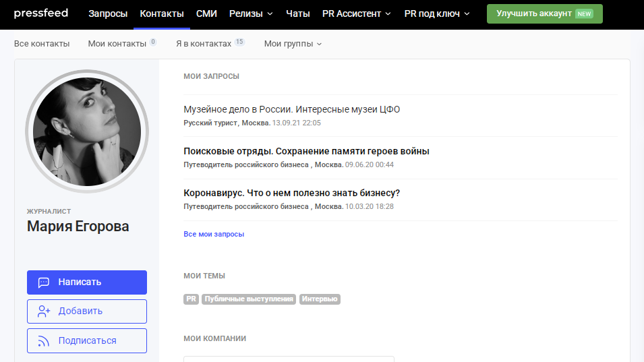Screen dimensions: 644x362
Task: Open the Запросы section
Action: pos(108,13)
